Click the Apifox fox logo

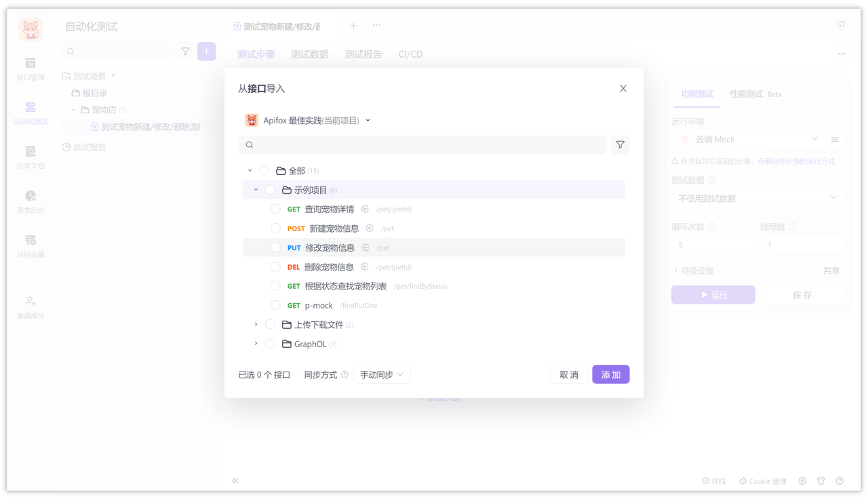(x=31, y=29)
